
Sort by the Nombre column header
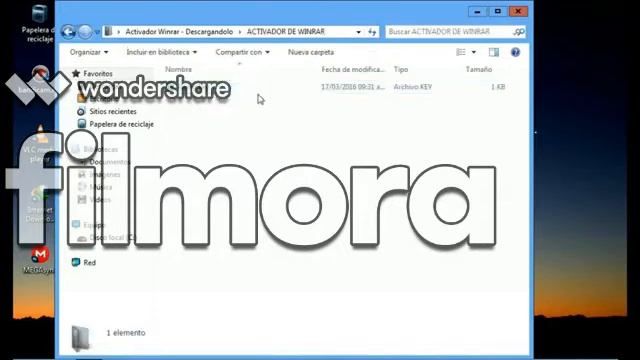click(x=178, y=69)
